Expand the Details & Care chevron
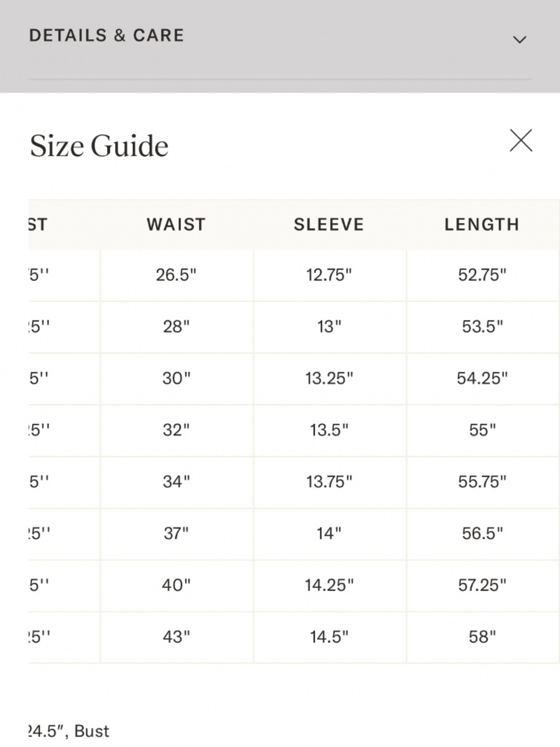Viewport: 560px width, 747px height. coord(520,39)
